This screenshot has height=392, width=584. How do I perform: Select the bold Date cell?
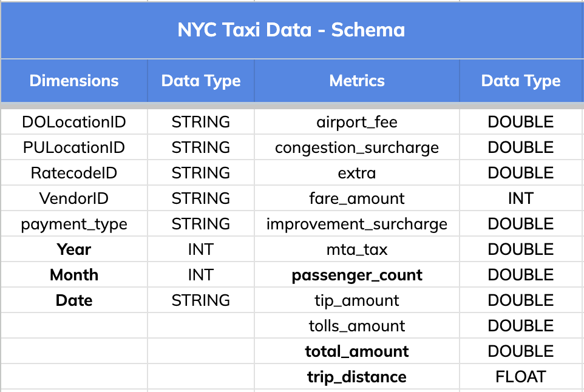click(x=74, y=300)
